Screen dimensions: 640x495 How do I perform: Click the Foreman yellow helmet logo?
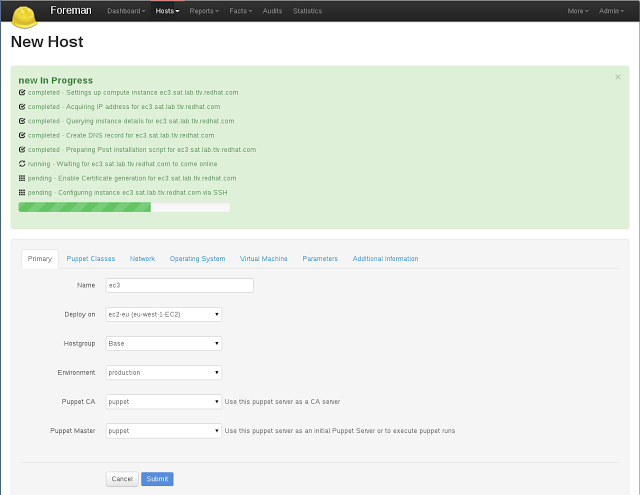click(24, 18)
